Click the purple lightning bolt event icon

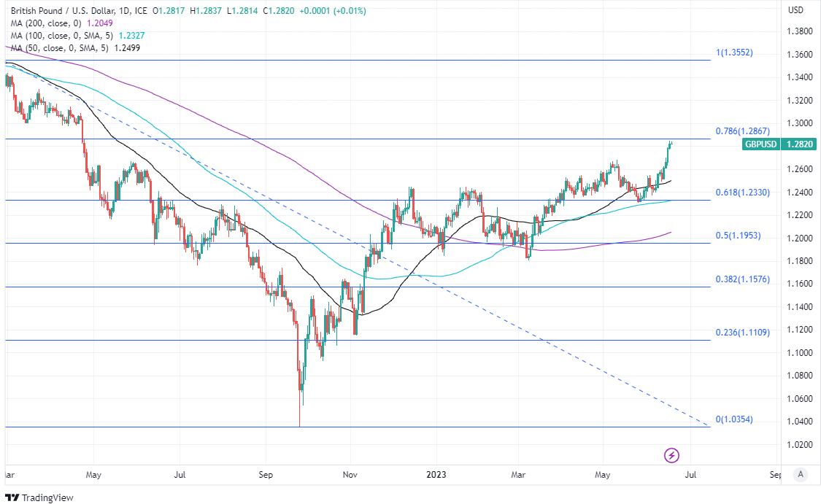671,456
